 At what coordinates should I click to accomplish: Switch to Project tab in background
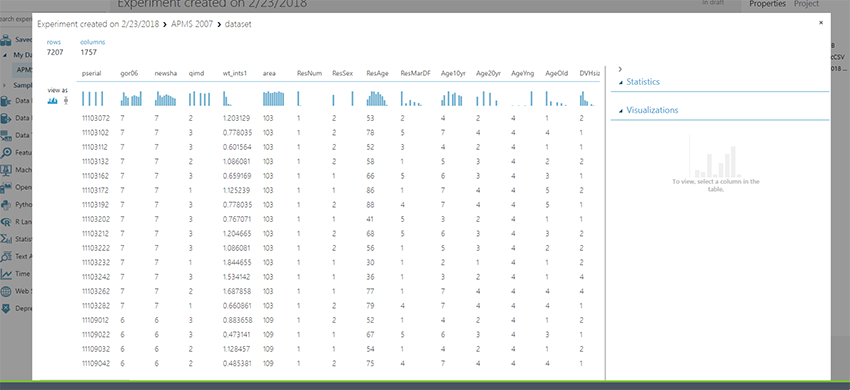(807, 4)
